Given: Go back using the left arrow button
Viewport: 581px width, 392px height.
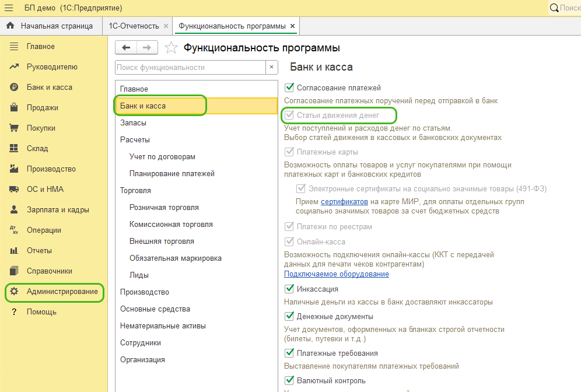Looking at the screenshot, I should pyautogui.click(x=126, y=48).
